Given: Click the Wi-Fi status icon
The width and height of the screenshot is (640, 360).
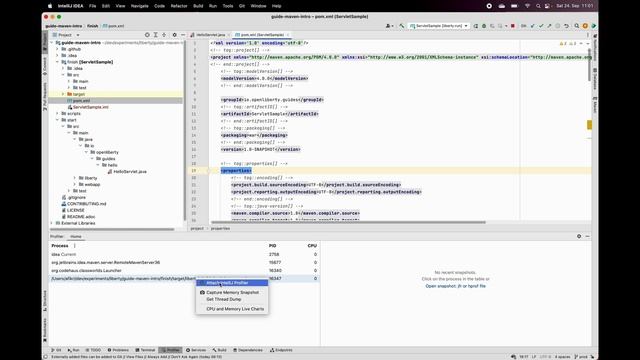Looking at the screenshot, I should (527, 6).
